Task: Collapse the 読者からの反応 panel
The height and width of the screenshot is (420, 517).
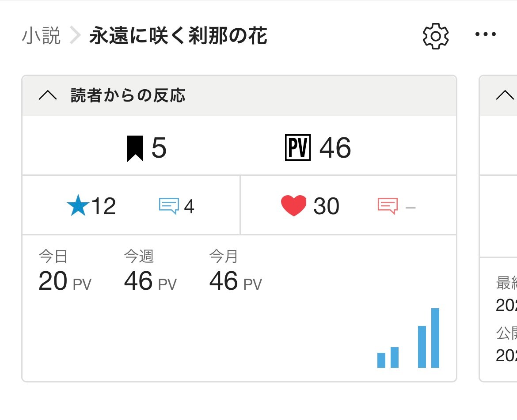Action: tap(48, 95)
